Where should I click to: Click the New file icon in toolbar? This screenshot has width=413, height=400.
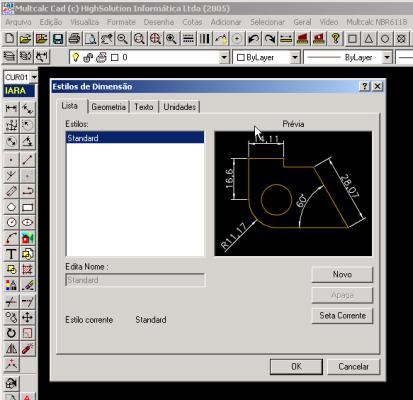10,39
